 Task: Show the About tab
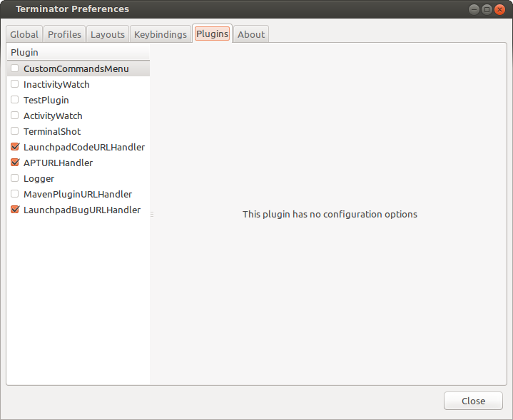[251, 34]
